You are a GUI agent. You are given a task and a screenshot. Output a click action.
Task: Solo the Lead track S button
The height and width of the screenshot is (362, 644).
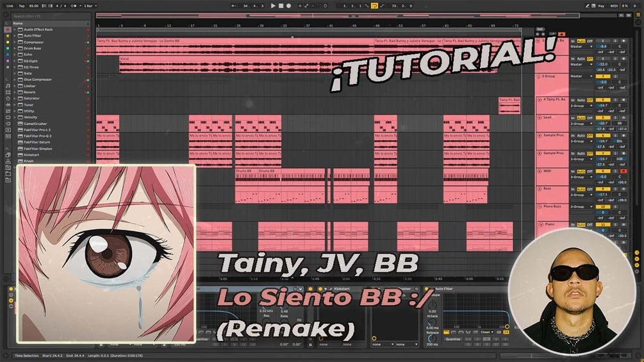point(615,118)
